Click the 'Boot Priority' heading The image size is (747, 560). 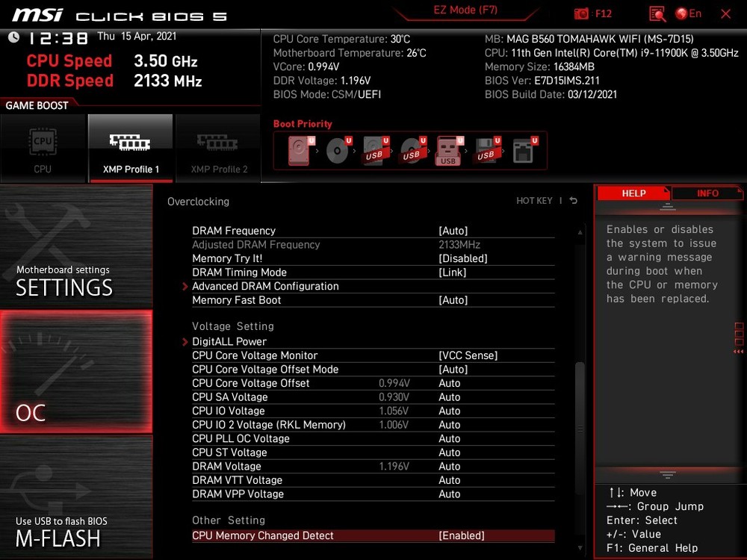[303, 124]
